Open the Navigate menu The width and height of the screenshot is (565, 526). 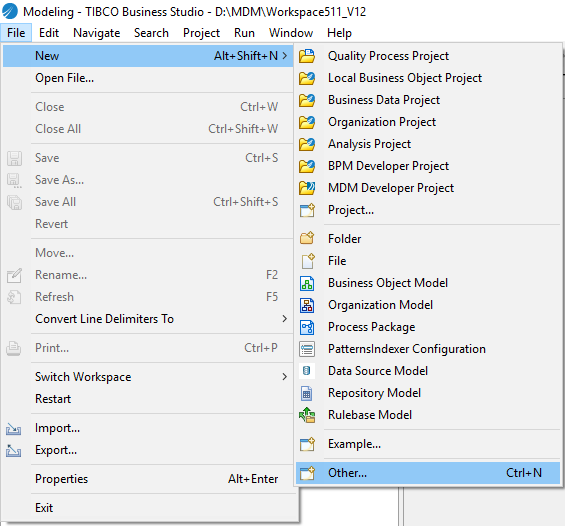[97, 33]
